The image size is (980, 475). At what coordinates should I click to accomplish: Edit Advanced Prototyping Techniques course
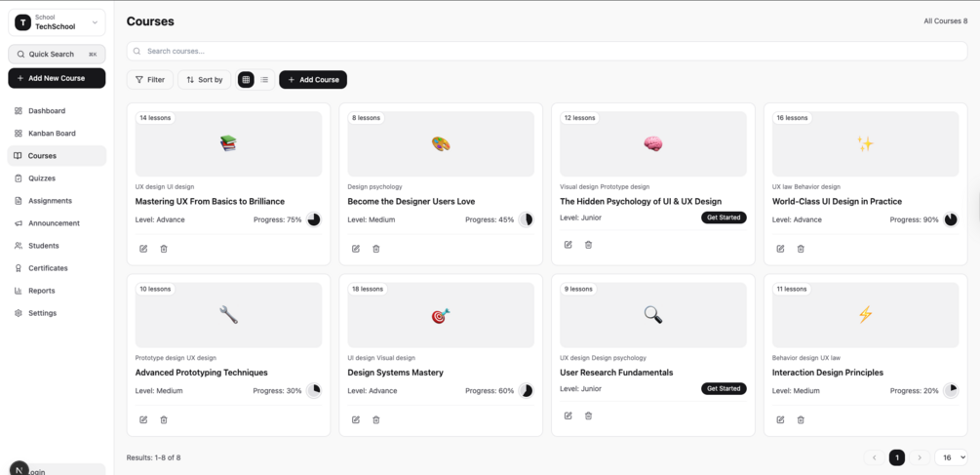(143, 420)
